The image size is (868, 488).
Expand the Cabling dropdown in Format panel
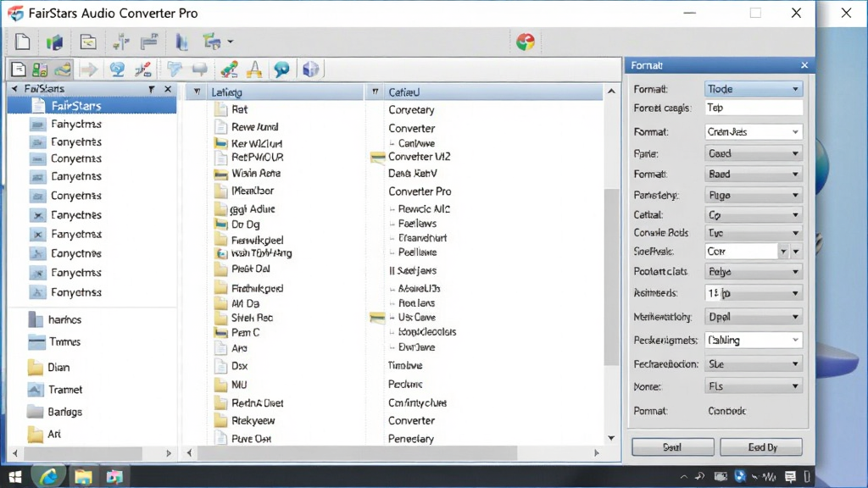[x=754, y=341]
